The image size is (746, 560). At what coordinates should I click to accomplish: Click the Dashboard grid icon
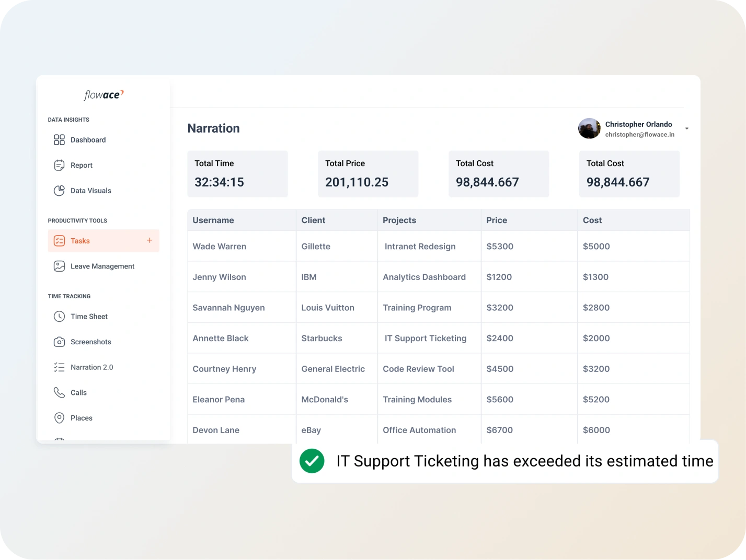(59, 140)
